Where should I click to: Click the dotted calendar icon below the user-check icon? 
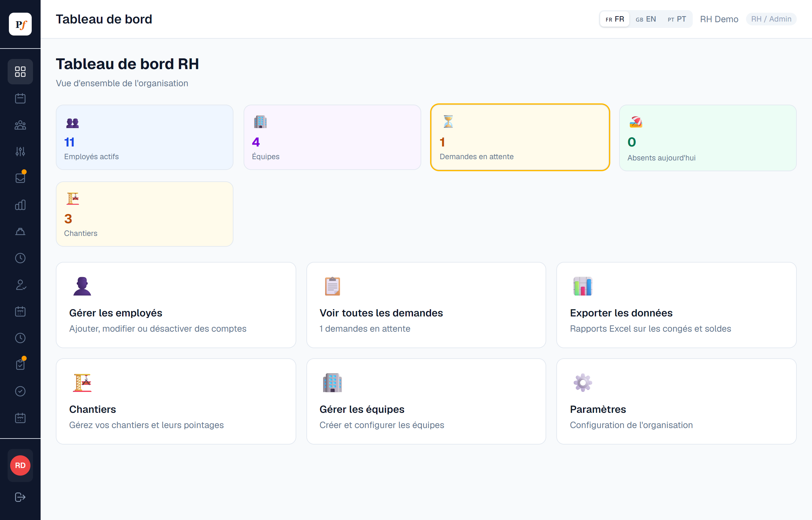[20, 311]
